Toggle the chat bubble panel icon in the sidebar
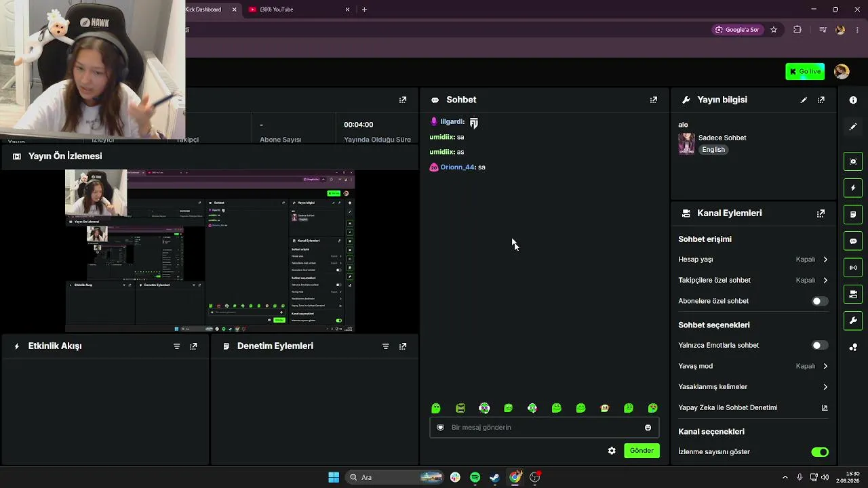 [x=853, y=241]
